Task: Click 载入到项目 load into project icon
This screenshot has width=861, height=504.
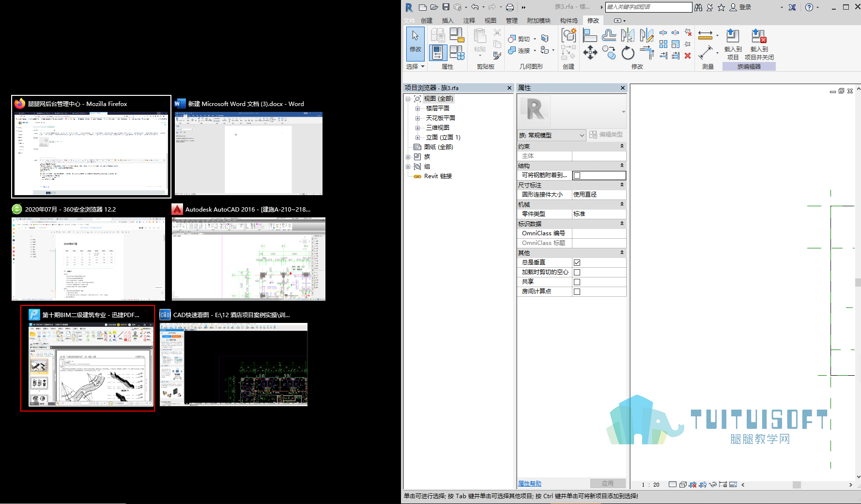Action: 733,44
